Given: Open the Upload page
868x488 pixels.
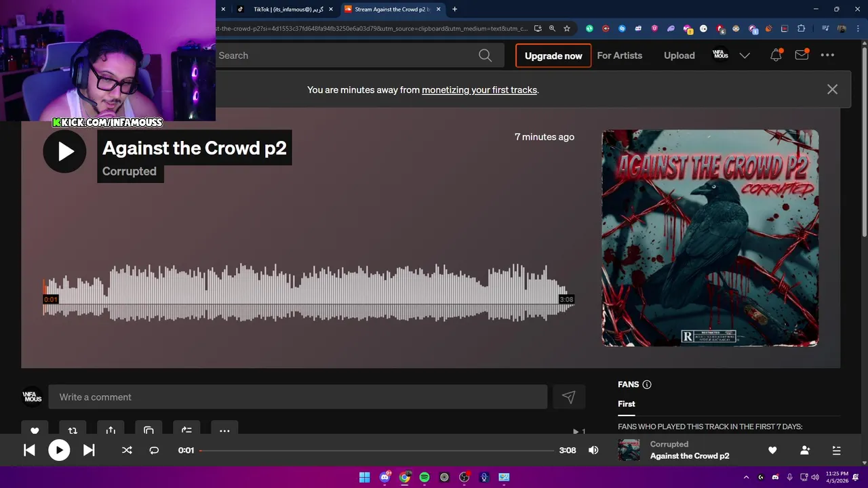Looking at the screenshot, I should coord(679,56).
